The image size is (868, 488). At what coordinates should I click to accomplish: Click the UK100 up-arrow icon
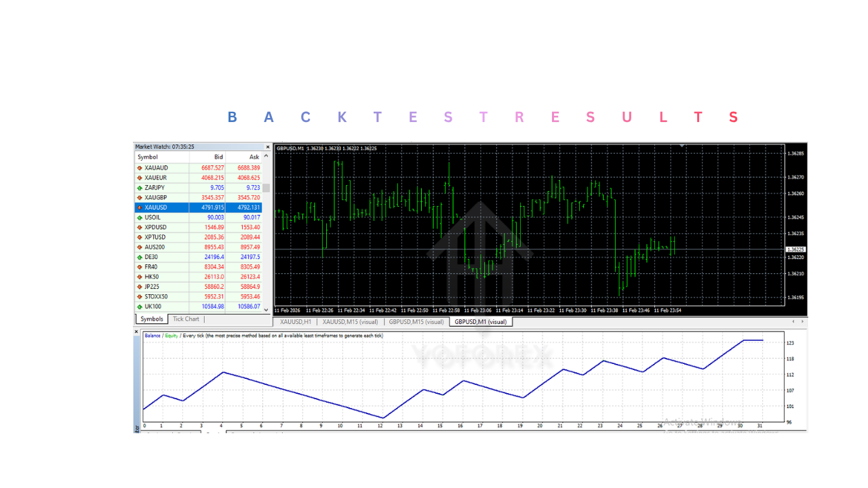pyautogui.click(x=140, y=307)
